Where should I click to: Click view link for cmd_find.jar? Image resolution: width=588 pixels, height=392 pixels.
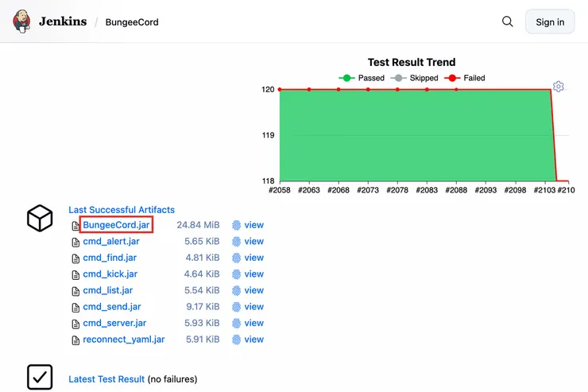(x=254, y=258)
